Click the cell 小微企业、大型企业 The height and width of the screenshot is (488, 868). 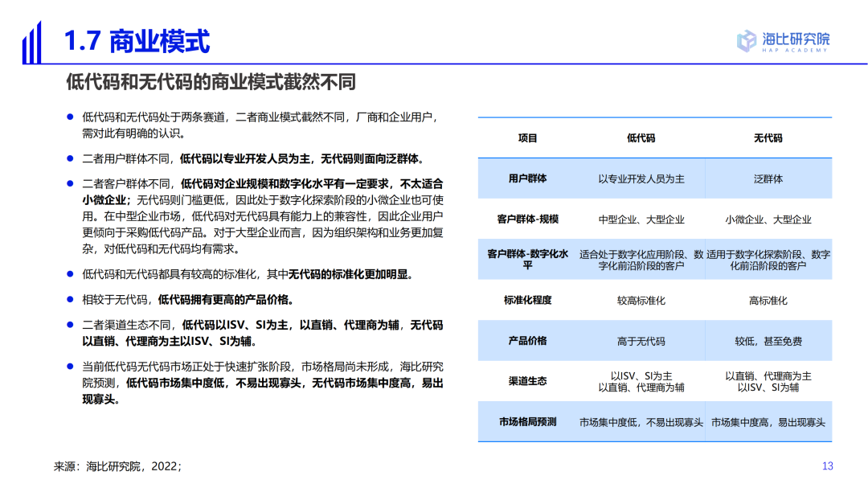[x=768, y=219]
